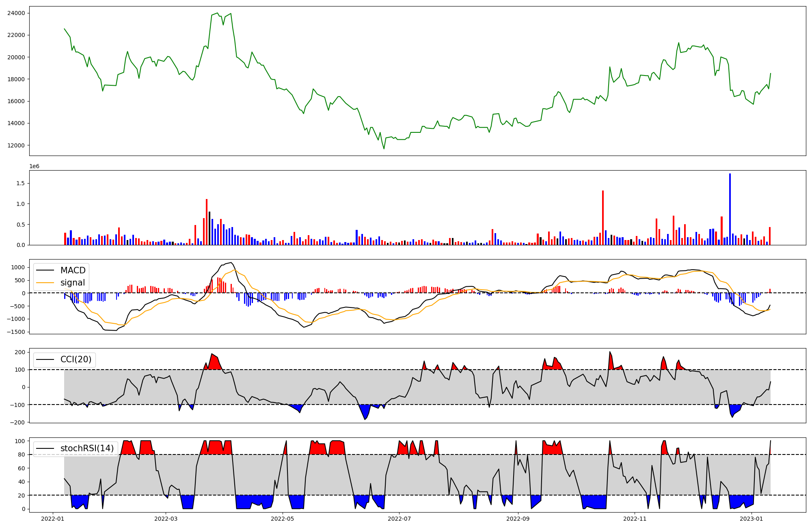Click the black MACD line swatch in legend
The height and width of the screenshot is (528, 812).
pos(44,270)
